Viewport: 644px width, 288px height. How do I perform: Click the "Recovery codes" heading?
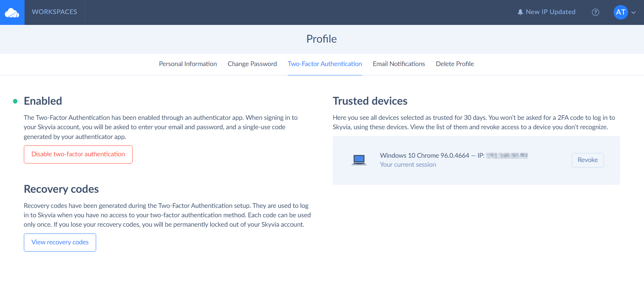click(x=61, y=189)
